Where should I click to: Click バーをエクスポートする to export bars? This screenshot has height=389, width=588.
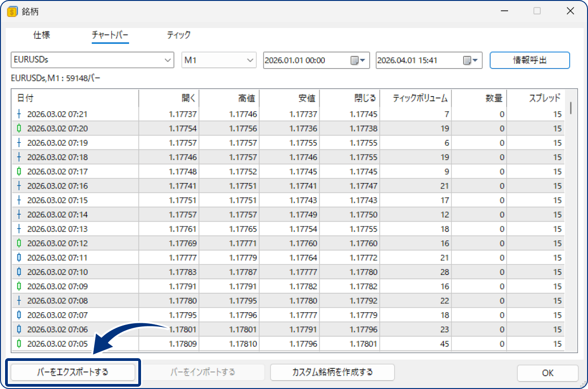73,372
